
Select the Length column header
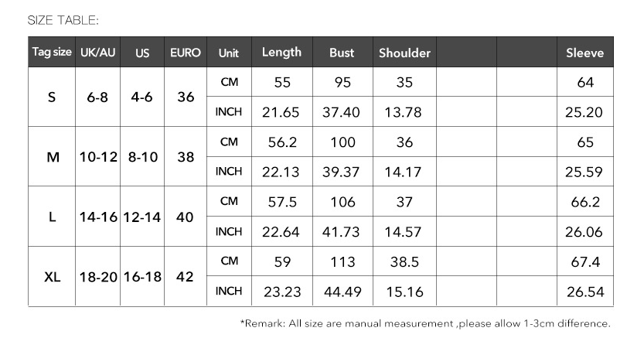click(x=281, y=52)
